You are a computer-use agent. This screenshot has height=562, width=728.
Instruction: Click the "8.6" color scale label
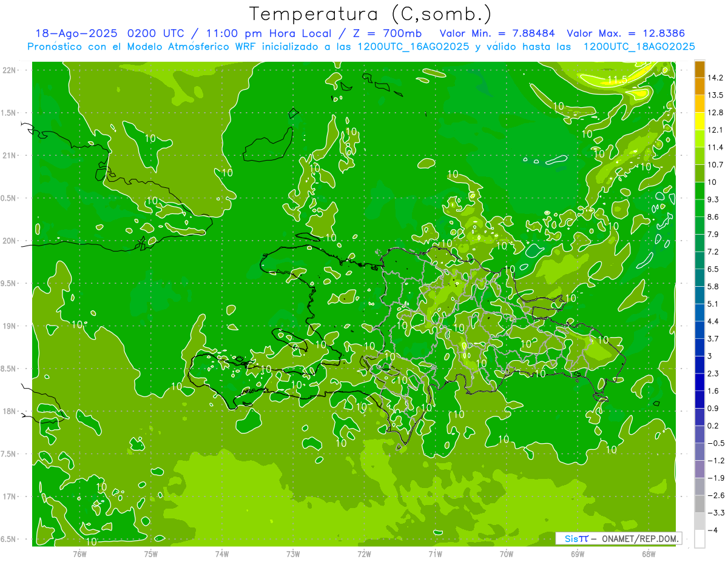[x=713, y=217]
